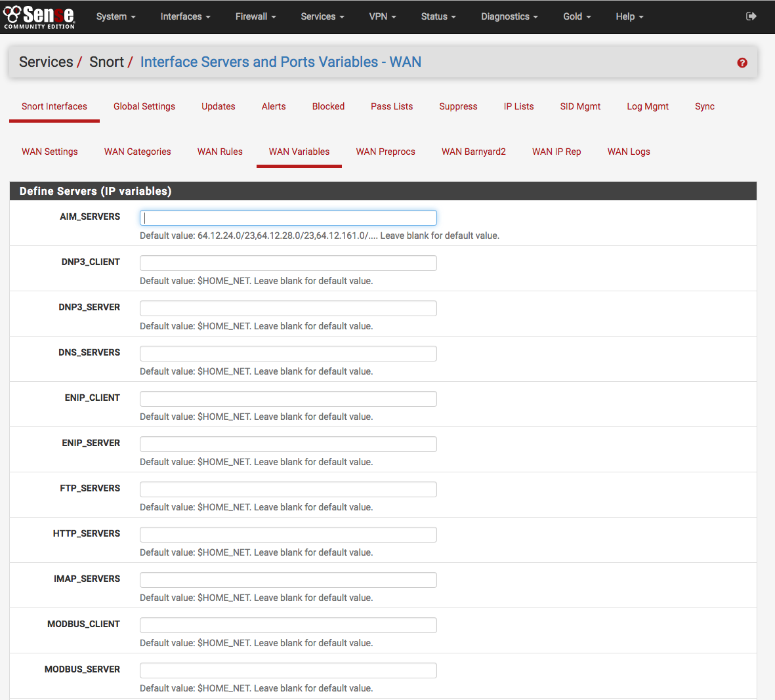Image resolution: width=775 pixels, height=700 pixels.
Task: Go to the WAN Rules tab
Action: (x=220, y=152)
